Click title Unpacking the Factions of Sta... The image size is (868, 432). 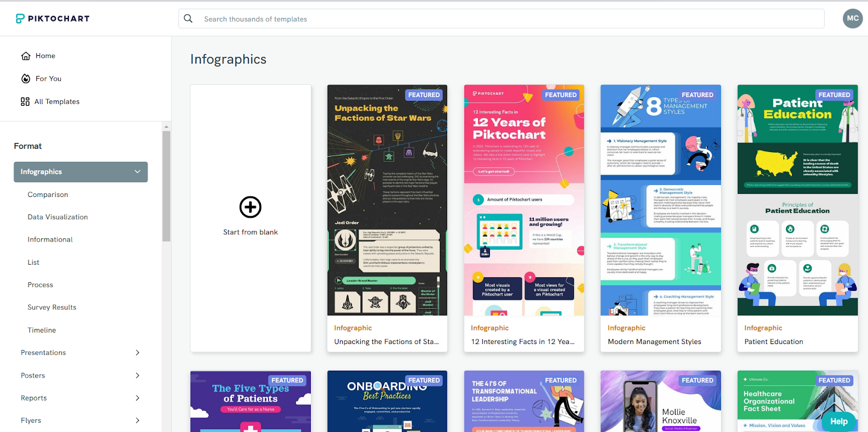pos(386,342)
